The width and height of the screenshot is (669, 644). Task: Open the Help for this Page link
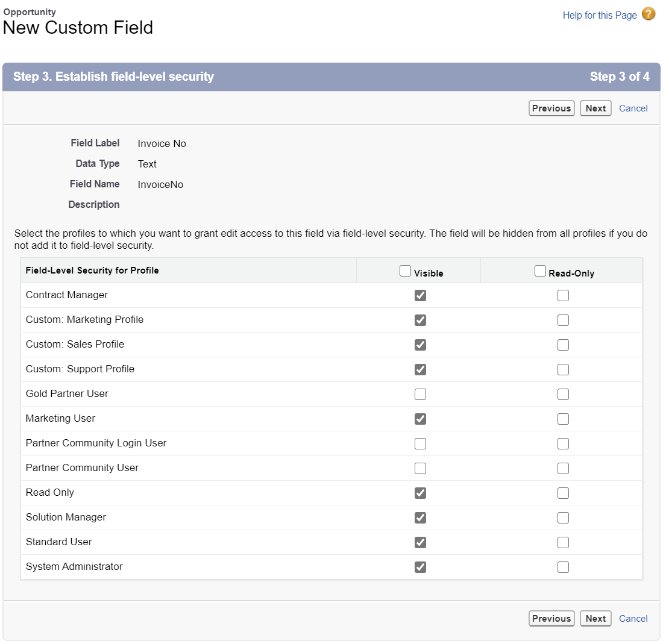point(599,15)
